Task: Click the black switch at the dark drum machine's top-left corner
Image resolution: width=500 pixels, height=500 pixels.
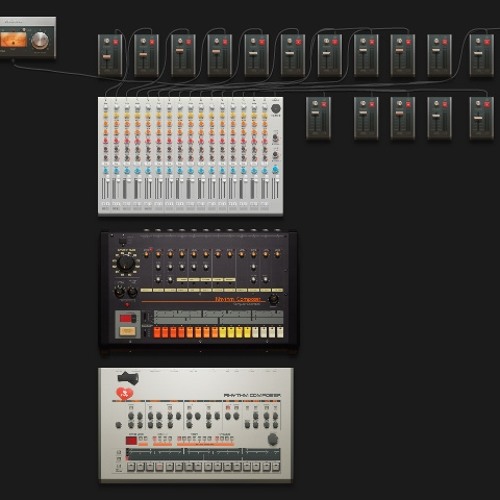Action: click(122, 241)
